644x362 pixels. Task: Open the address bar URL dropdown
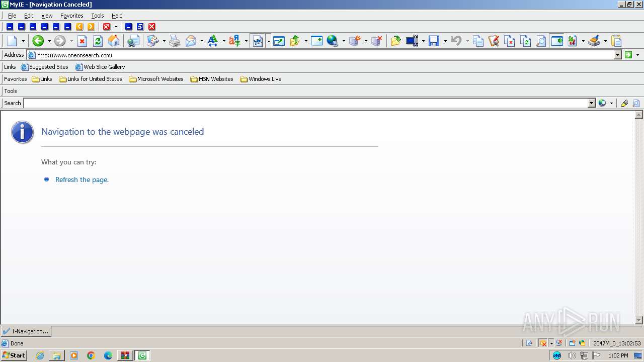tap(618, 55)
